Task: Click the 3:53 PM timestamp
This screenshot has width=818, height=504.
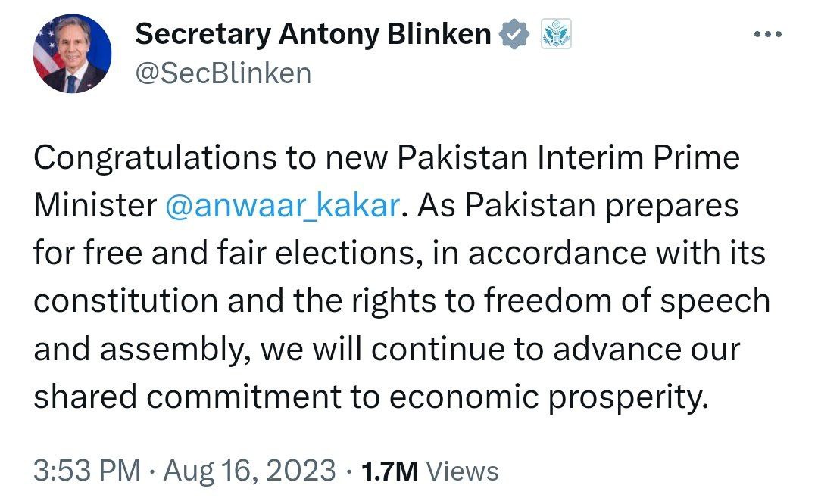Action: click(x=87, y=470)
